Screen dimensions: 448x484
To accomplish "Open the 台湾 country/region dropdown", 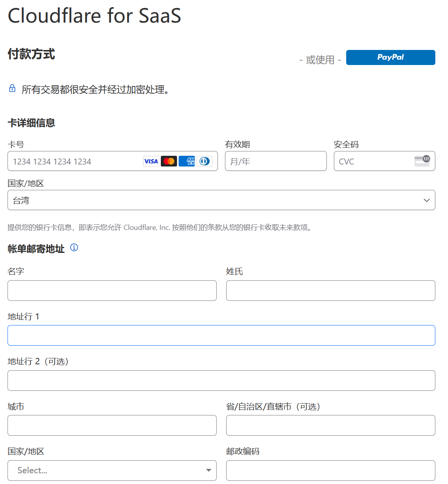I will 221,200.
